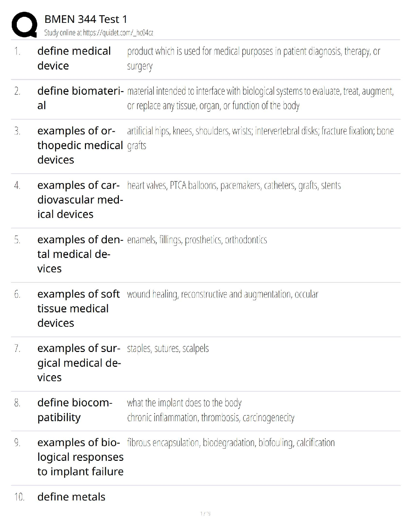
Task: Select the "define metals" term
Action: [x=71, y=497]
